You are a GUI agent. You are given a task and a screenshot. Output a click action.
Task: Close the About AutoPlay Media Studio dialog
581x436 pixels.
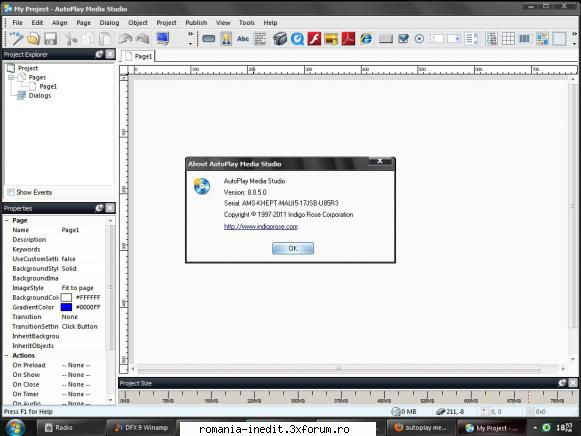click(380, 161)
